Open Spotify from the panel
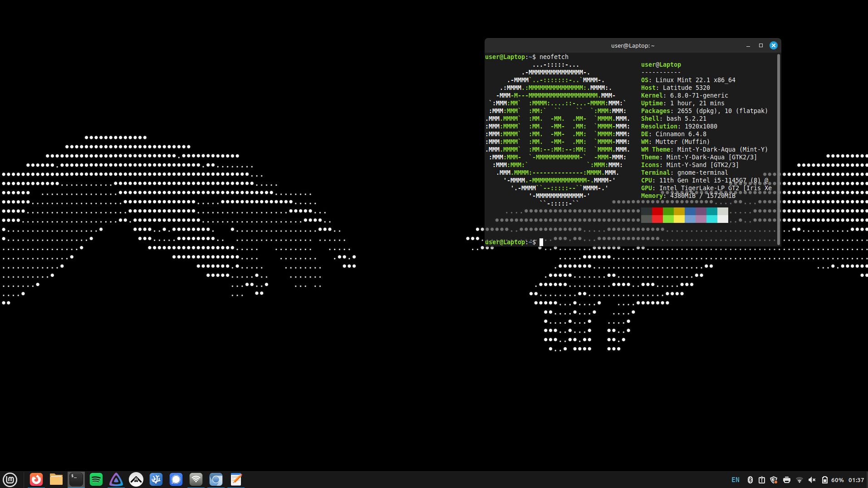 click(96, 479)
